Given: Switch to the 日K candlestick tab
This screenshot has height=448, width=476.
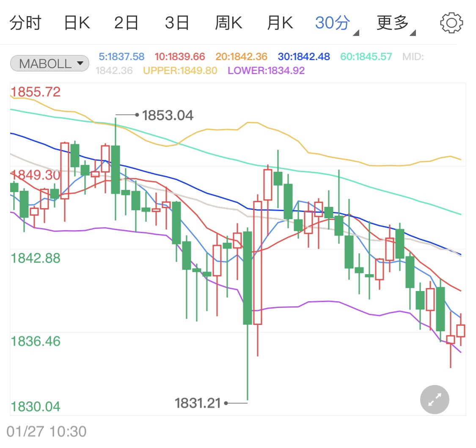Looking at the screenshot, I should (77, 22).
